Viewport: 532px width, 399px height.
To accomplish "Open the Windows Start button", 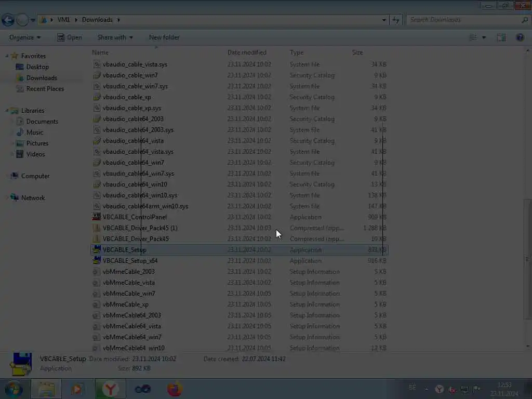I will pyautogui.click(x=14, y=389).
